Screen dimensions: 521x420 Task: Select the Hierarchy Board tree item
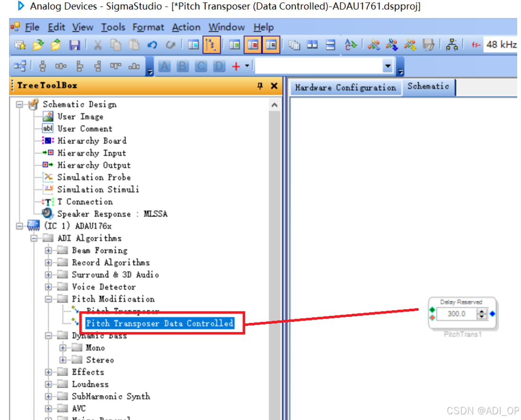tap(92, 141)
